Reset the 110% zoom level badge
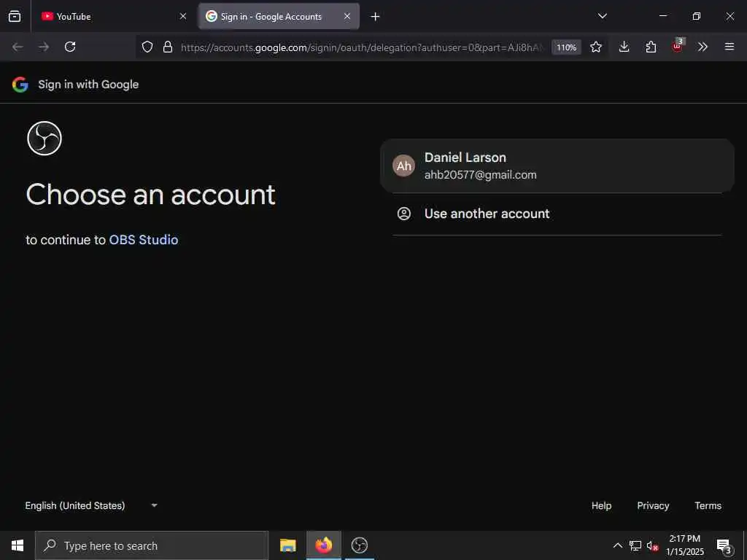The image size is (747, 560). click(x=566, y=47)
